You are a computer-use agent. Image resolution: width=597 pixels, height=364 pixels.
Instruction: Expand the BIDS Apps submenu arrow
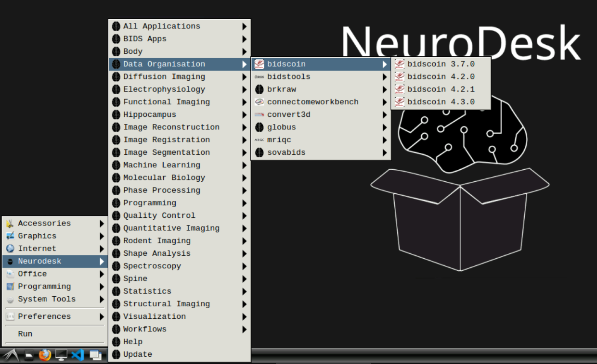245,39
